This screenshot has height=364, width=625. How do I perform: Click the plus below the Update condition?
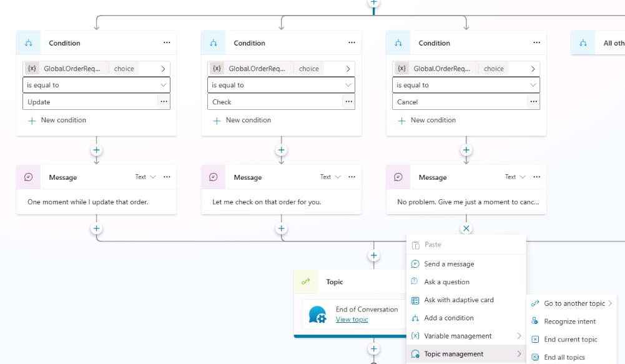click(97, 150)
